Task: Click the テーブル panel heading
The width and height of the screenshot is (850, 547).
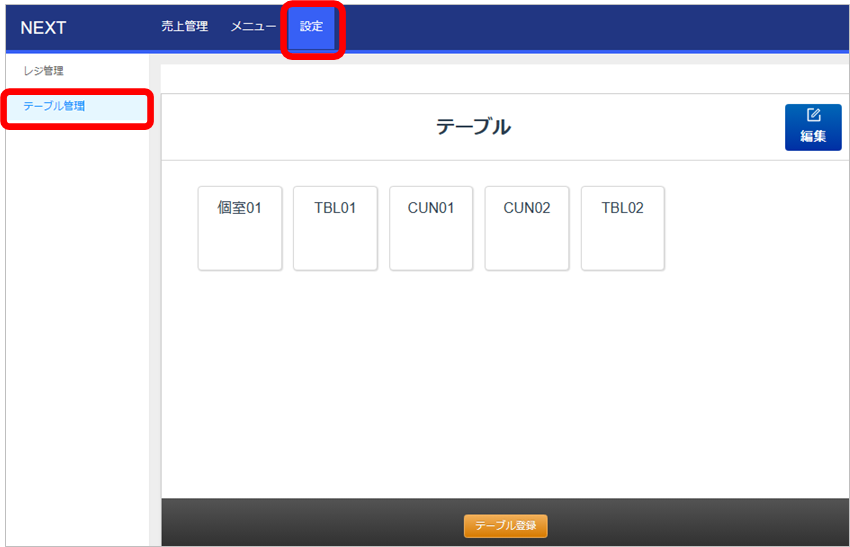Action: tap(473, 127)
